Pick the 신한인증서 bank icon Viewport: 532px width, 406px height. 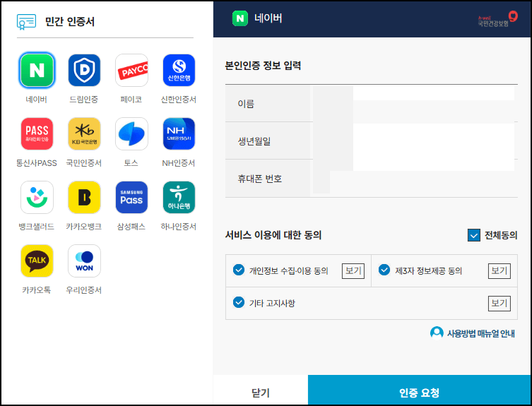click(x=179, y=70)
